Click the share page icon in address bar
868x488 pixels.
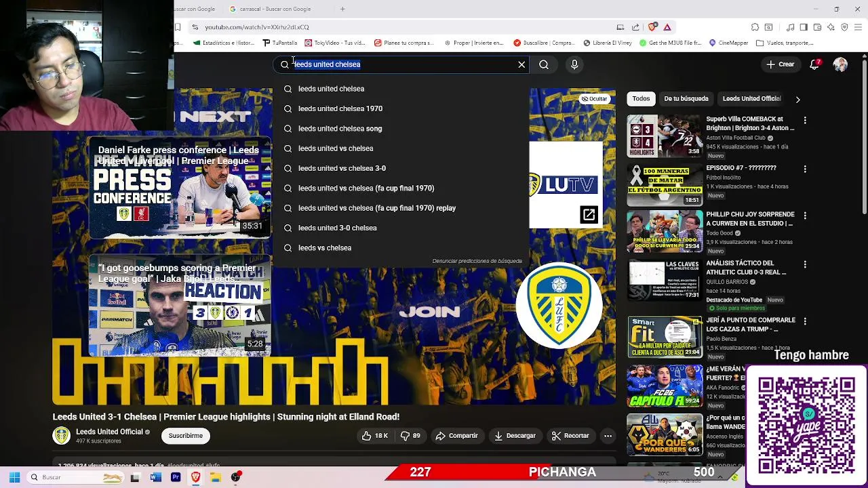[635, 27]
